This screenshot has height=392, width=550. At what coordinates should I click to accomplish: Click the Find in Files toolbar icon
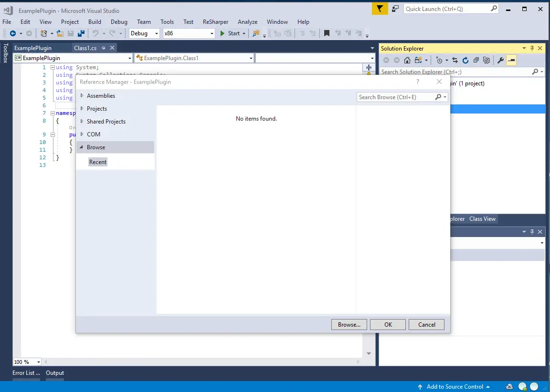pos(256,33)
